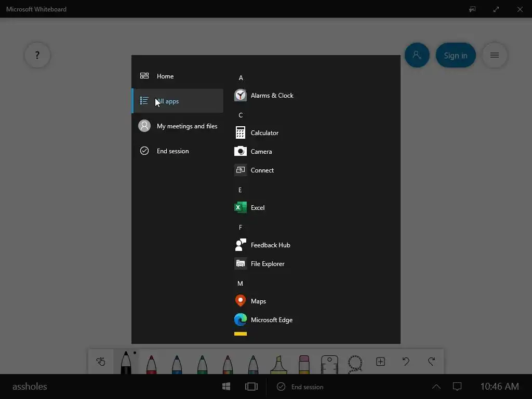
Task: Open Task View on taskbar
Action: pos(251,387)
